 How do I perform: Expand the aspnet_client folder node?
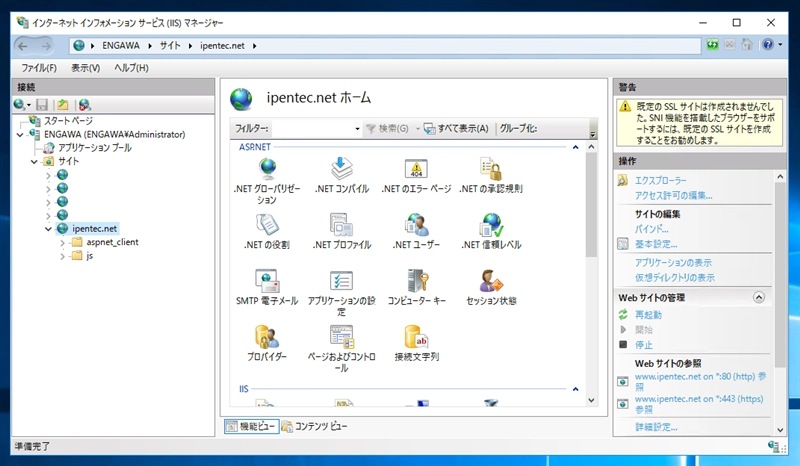[63, 243]
